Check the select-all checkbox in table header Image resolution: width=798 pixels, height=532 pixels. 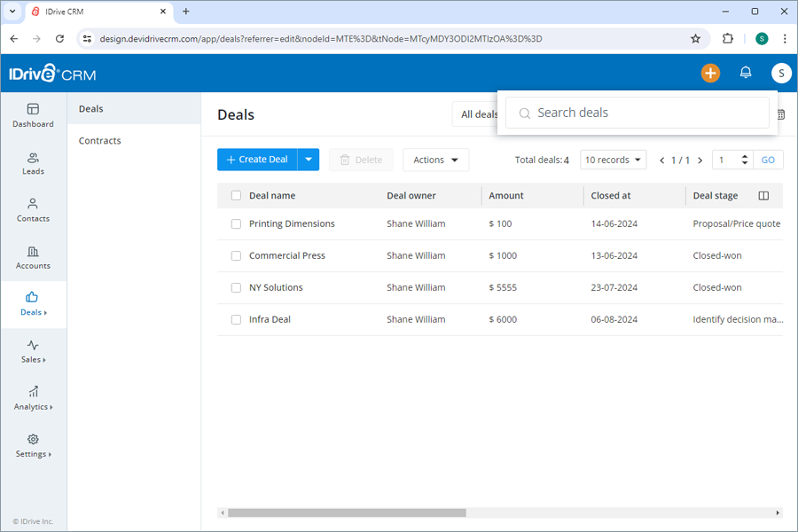tap(236, 195)
